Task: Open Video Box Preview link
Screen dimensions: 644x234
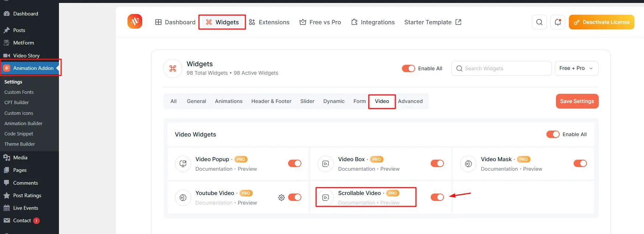Action: 390,169
